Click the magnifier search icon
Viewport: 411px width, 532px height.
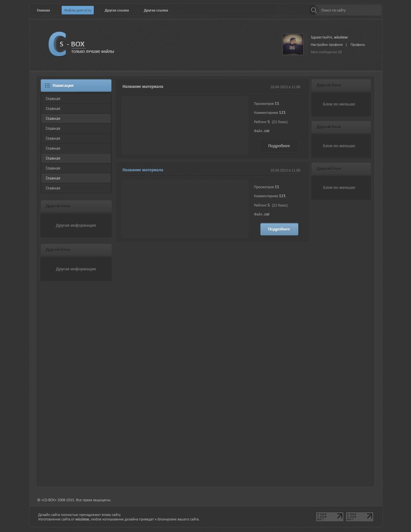(313, 10)
